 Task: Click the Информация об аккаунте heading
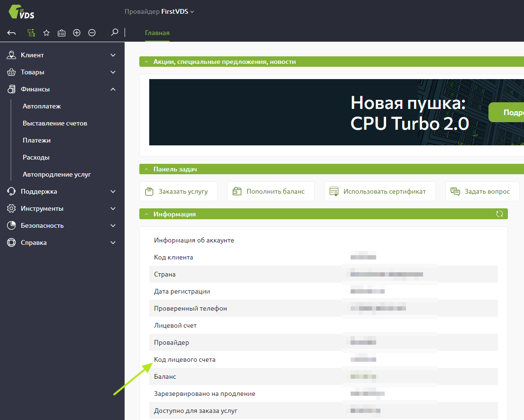click(194, 241)
